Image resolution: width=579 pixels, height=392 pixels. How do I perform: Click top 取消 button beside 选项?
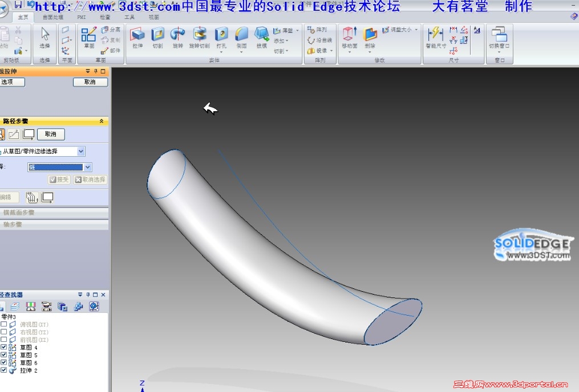pyautogui.click(x=90, y=82)
